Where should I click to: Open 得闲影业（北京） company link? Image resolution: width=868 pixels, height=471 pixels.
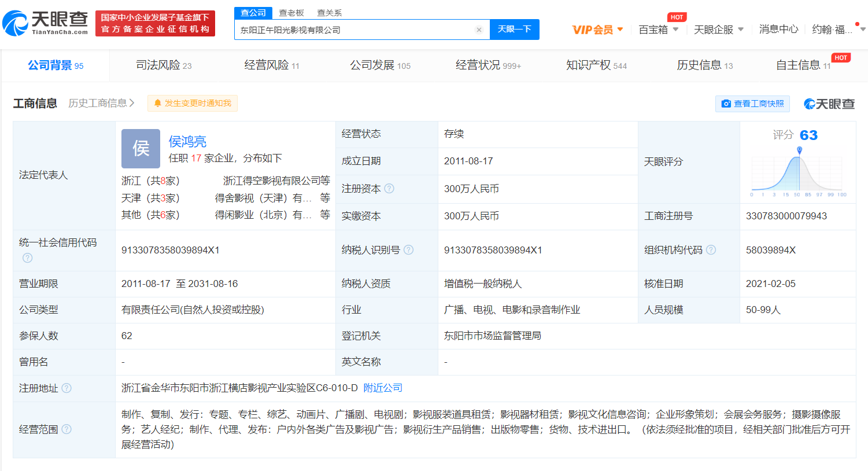tap(264, 215)
